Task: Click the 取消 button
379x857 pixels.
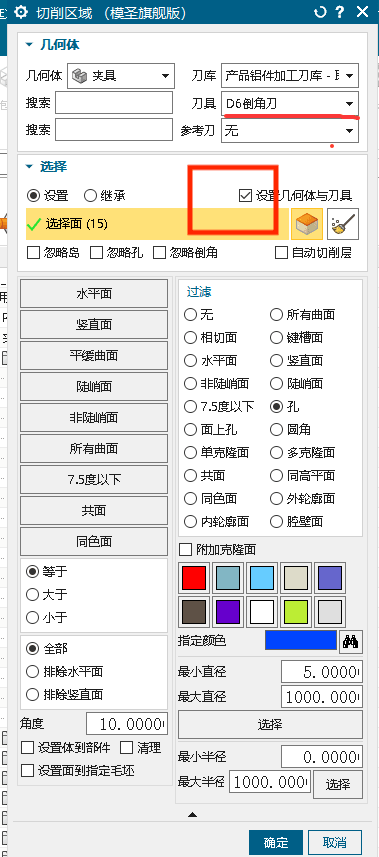Action: click(335, 842)
